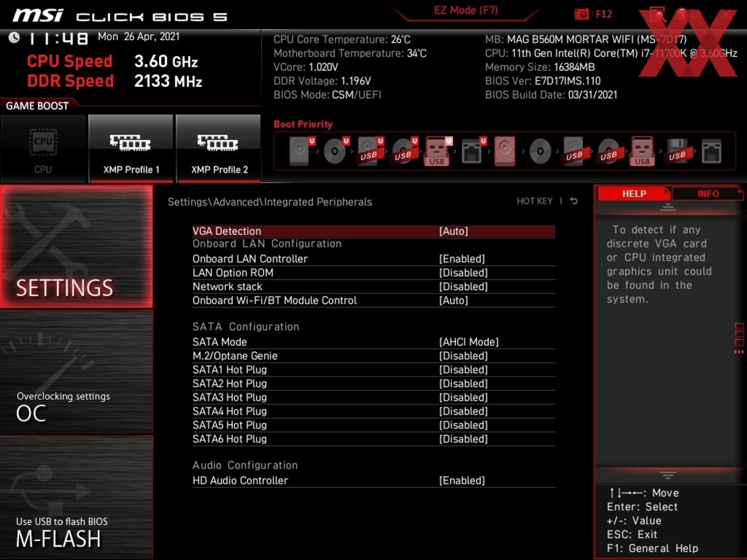
Task: Open the M-FLASH section in sidebar
Action: (76, 497)
